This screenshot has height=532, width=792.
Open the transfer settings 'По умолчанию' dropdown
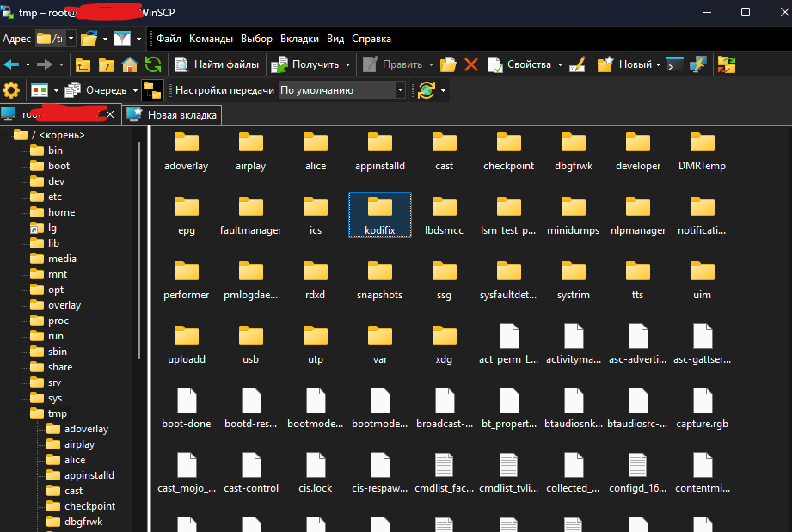[x=341, y=90]
